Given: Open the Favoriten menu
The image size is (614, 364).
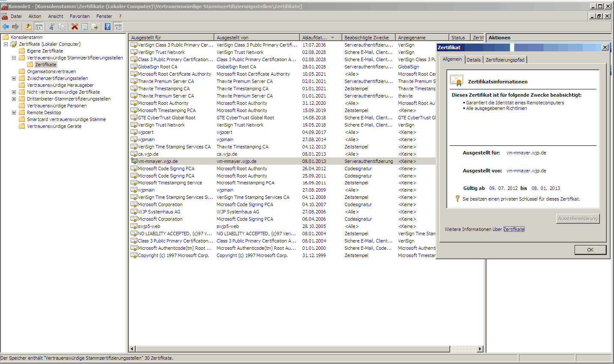Looking at the screenshot, I should [80, 16].
